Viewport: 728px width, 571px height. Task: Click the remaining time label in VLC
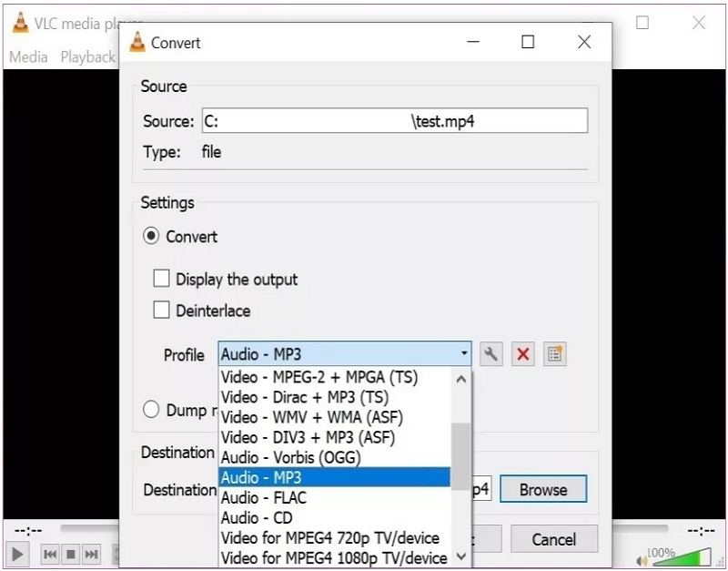click(x=701, y=530)
